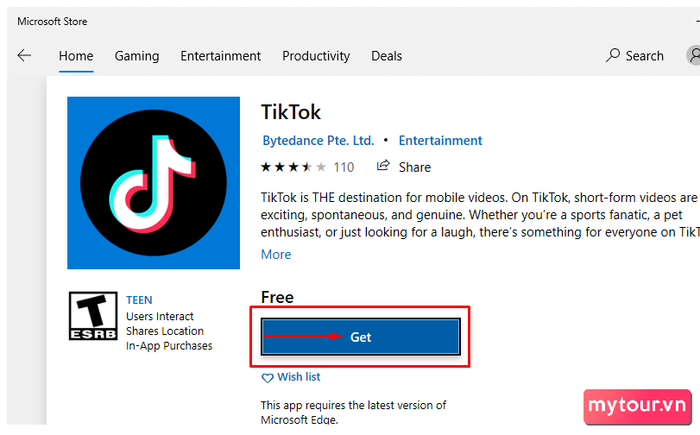Click the Get button
This screenshot has height=435, width=700.
coord(360,337)
